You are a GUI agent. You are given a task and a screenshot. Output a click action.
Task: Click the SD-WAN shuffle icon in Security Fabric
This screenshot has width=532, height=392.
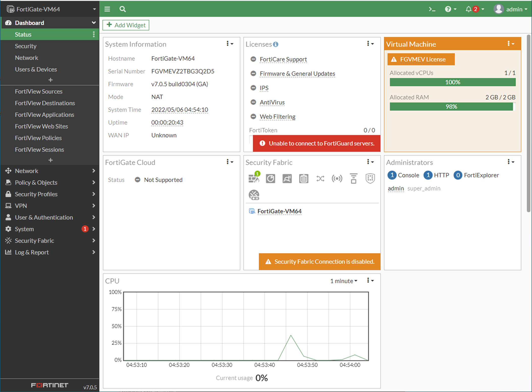tap(320, 179)
